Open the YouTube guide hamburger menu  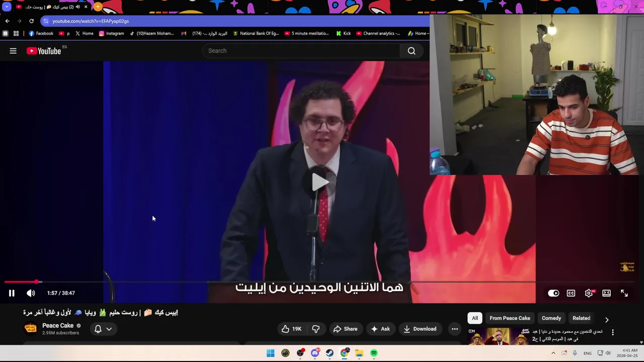pyautogui.click(x=13, y=51)
